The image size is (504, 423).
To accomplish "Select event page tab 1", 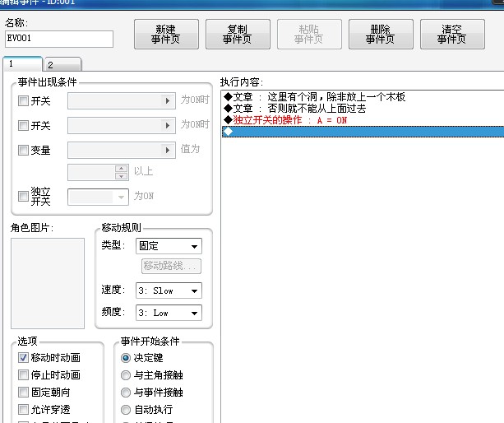I will (22, 63).
